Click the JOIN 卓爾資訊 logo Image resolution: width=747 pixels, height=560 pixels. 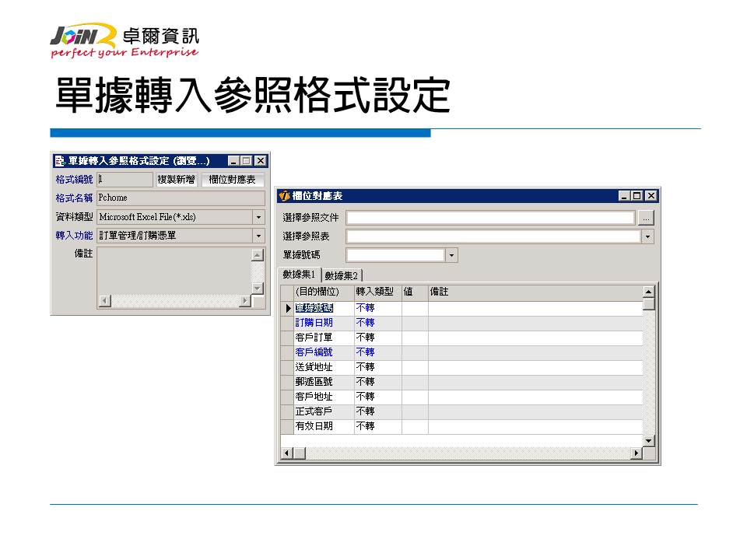(124, 41)
